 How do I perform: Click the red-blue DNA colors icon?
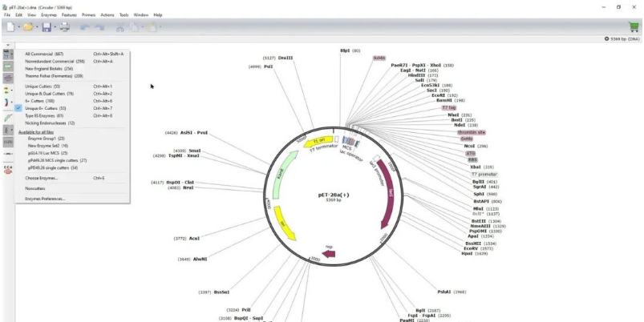click(6, 102)
